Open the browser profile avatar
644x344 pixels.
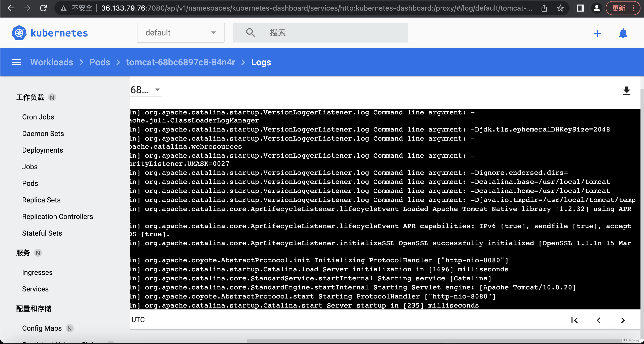pyautogui.click(x=596, y=8)
